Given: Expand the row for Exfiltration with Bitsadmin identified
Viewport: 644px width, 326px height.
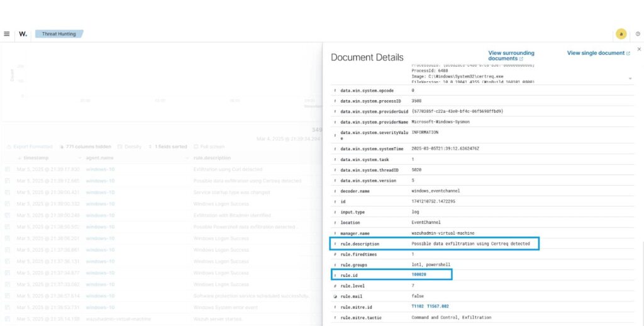Looking at the screenshot, I should point(7,215).
